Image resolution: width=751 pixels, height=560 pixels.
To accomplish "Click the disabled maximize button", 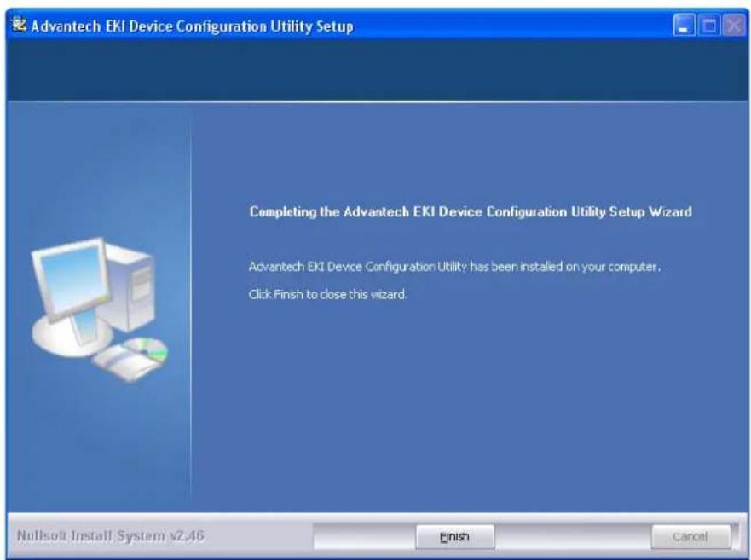I will coord(709,26).
